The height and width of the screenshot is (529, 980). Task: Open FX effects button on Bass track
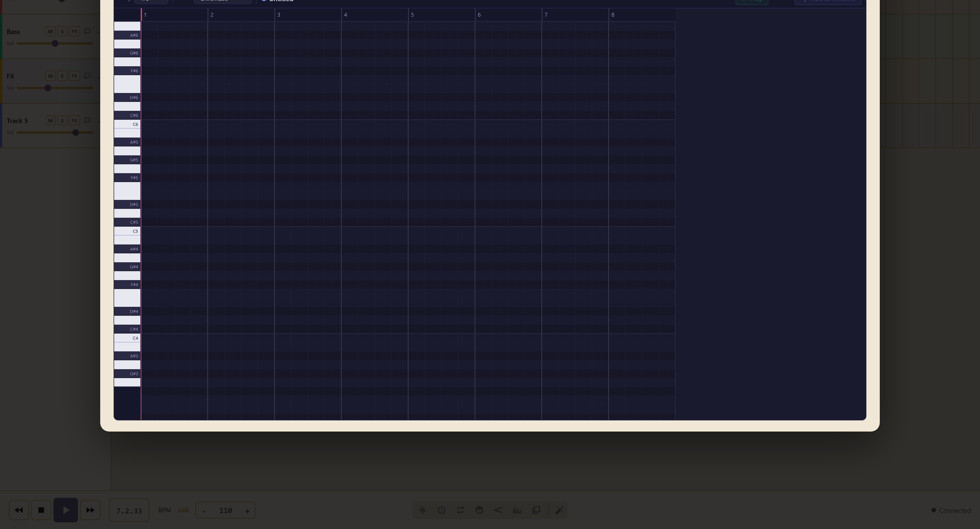point(75,31)
